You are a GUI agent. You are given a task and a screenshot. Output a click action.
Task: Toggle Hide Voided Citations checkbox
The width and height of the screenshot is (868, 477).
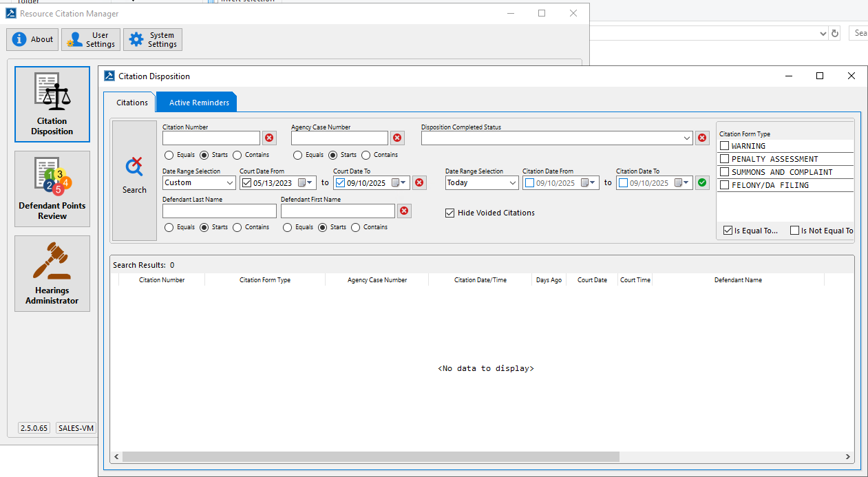pyautogui.click(x=450, y=213)
